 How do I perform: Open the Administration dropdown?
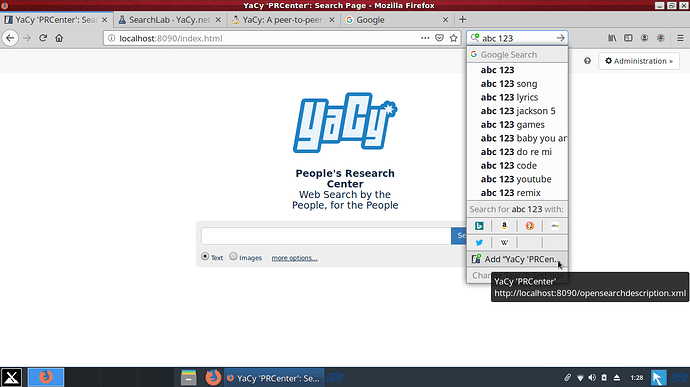pos(639,61)
